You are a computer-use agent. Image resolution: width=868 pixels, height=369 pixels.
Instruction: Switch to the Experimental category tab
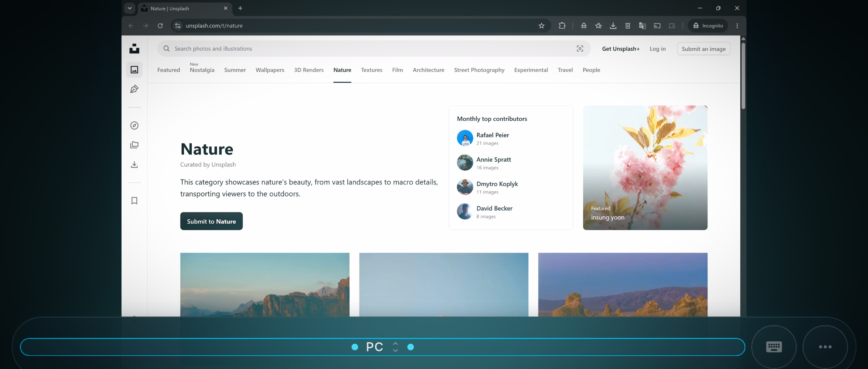click(531, 70)
